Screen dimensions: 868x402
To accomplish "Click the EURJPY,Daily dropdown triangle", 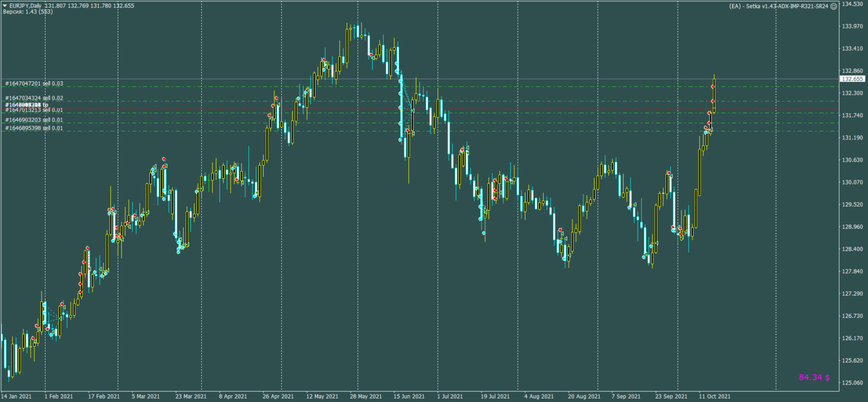I will click(x=5, y=5).
